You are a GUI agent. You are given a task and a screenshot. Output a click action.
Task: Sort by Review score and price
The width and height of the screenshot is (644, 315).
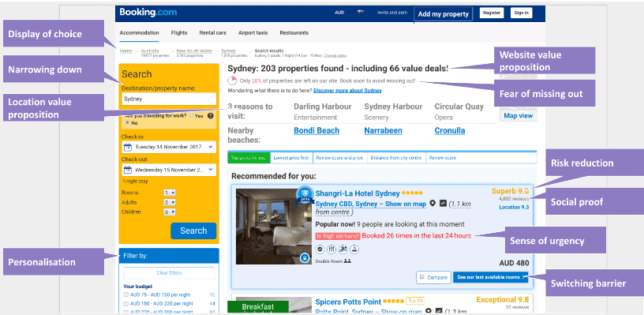339,158
